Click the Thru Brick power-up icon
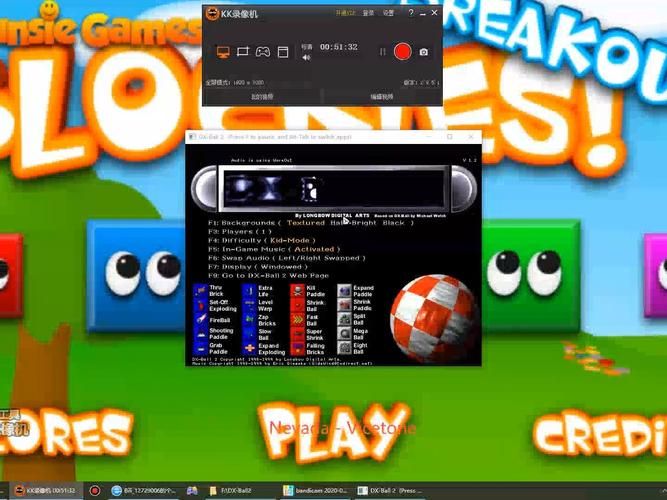 [200, 291]
